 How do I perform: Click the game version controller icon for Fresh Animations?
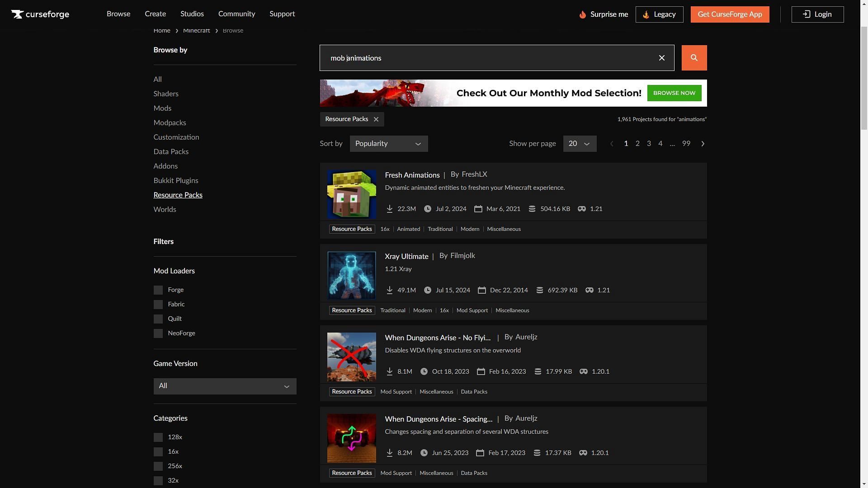(x=582, y=209)
